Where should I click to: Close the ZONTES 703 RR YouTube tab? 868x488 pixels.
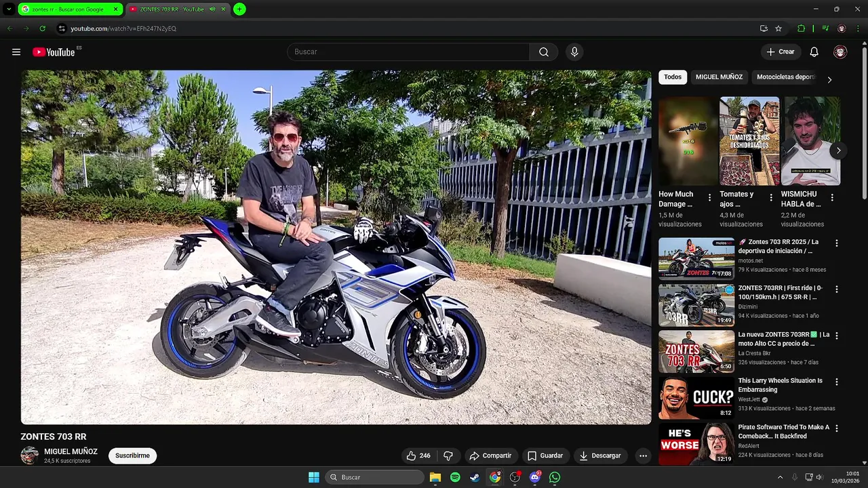222,9
